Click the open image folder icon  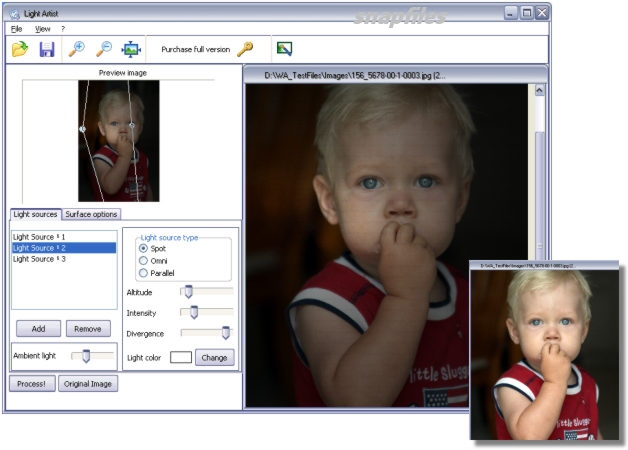pos(20,49)
